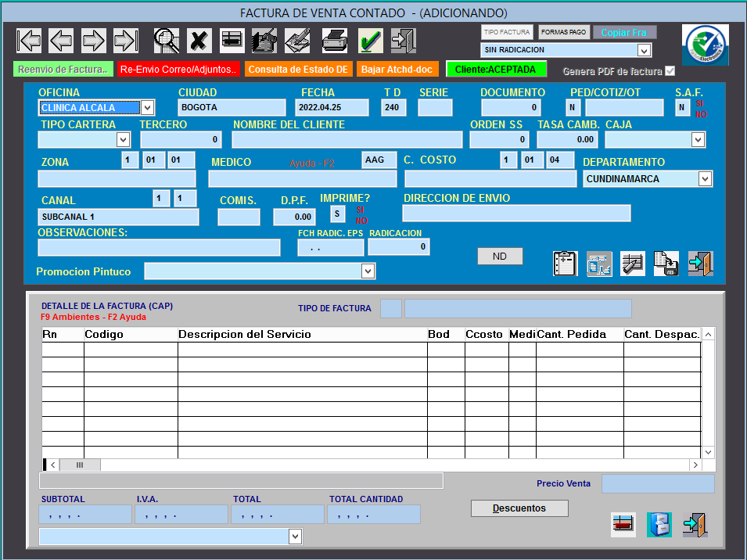Click the blue file cabinet icon
Viewport: 747px width, 560px height.
tap(659, 525)
